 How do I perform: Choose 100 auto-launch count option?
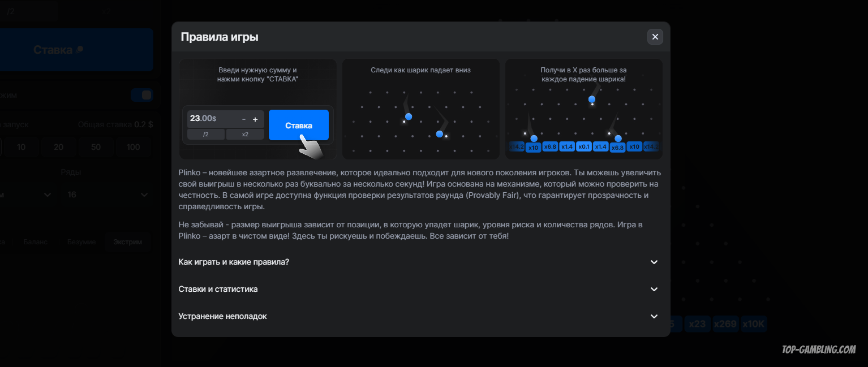tap(134, 147)
